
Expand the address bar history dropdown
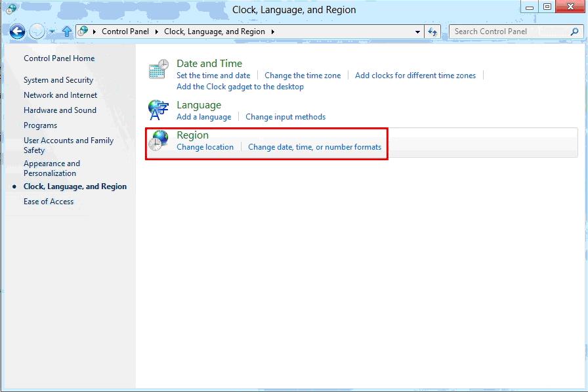tap(418, 32)
